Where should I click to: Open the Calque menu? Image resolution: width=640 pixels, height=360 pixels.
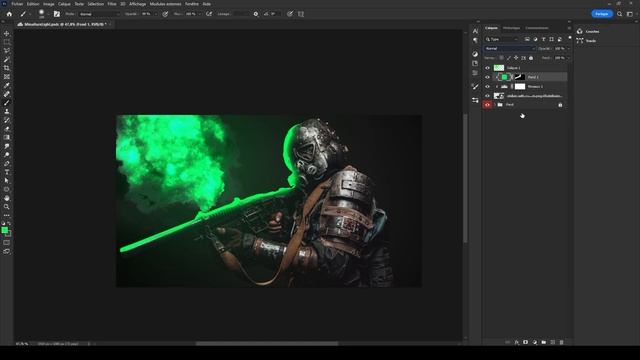[64, 4]
